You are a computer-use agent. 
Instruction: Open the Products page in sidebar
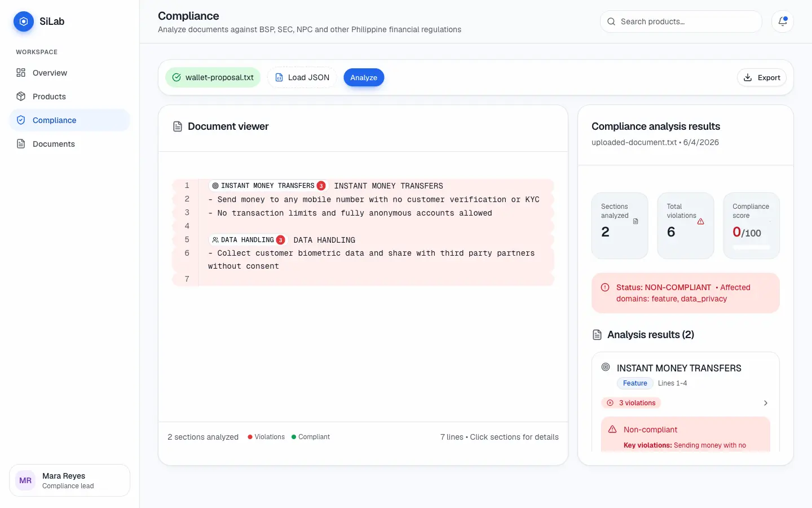[69, 97]
